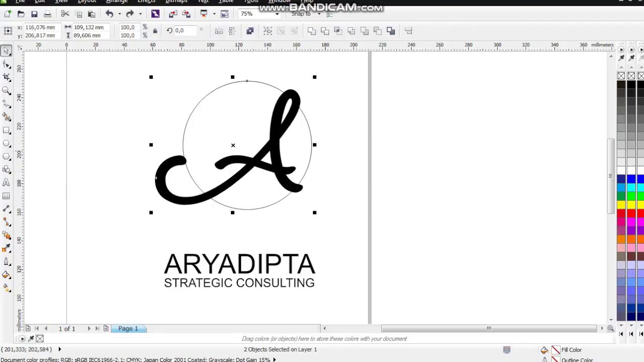Click the no-color swatch in the document palette
644x362 pixels.
[40, 339]
